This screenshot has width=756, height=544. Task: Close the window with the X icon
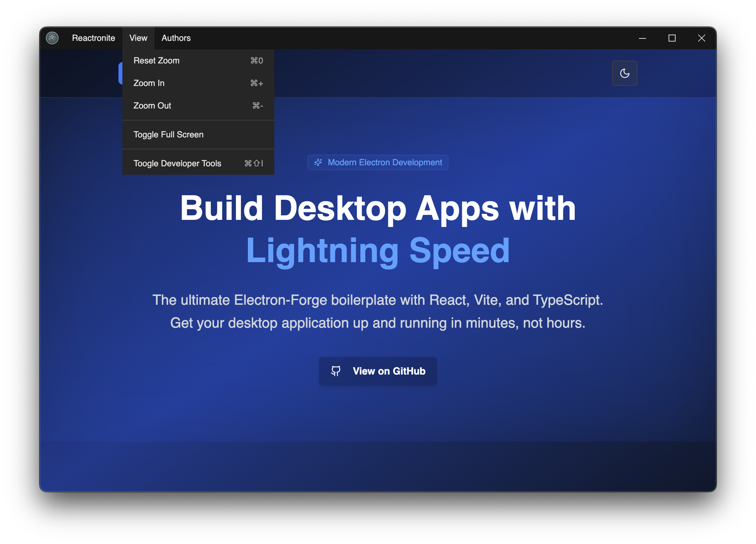click(702, 38)
